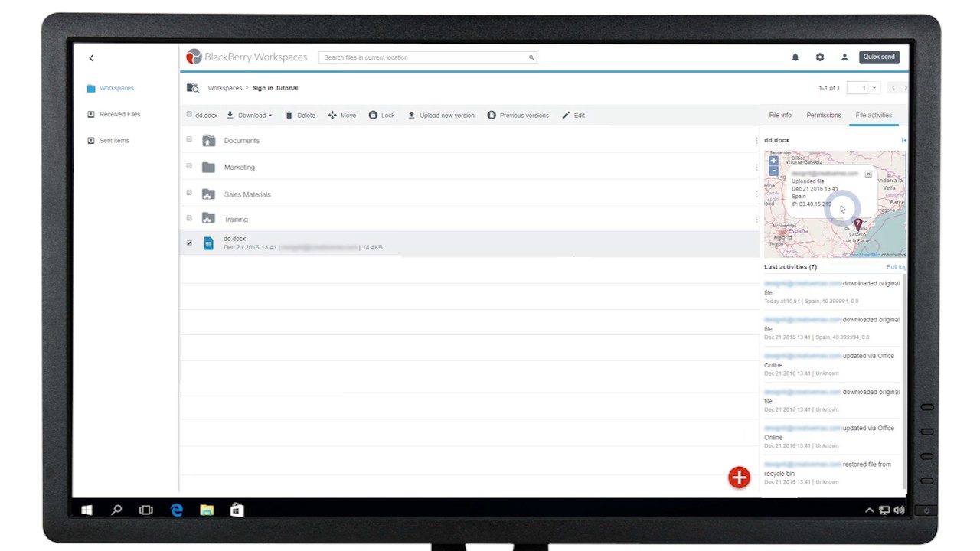Click Upload new version
The height and width of the screenshot is (551, 980).
(x=441, y=116)
